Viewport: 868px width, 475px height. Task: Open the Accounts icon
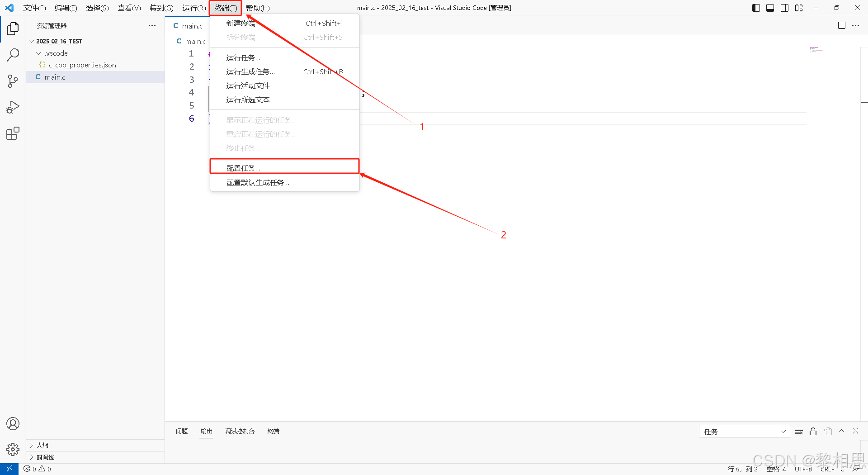[x=13, y=424]
